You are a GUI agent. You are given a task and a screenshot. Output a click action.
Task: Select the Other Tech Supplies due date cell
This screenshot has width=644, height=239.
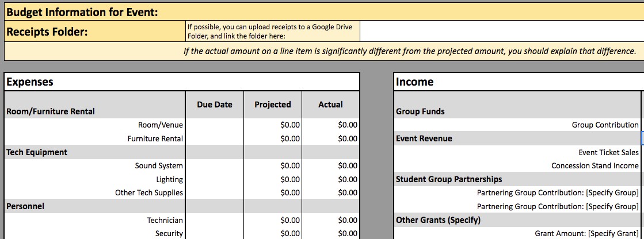[215, 193]
